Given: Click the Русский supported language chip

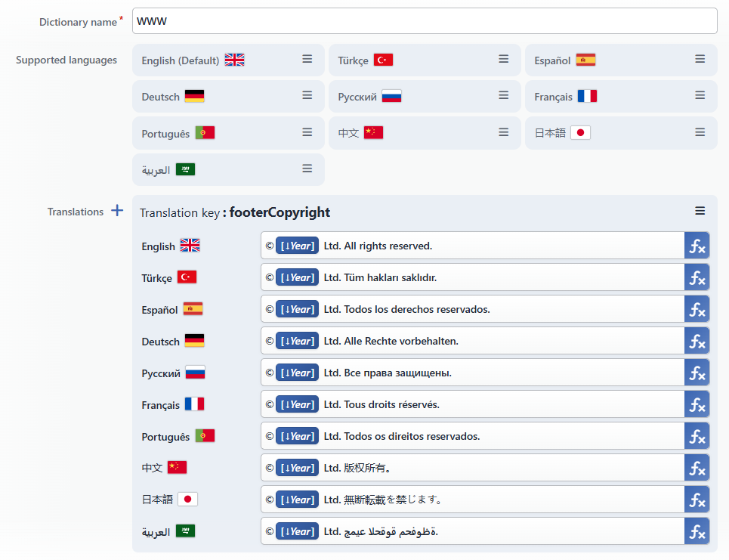Looking at the screenshot, I should pos(425,96).
